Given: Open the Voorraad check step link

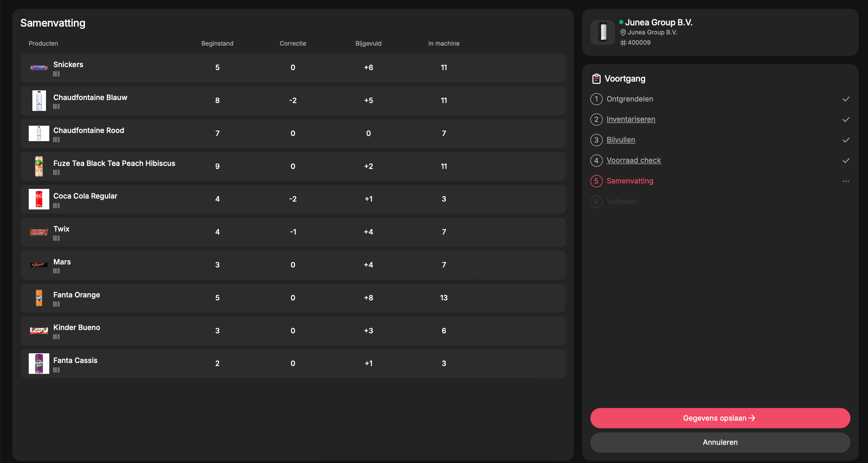Looking at the screenshot, I should pos(634,160).
